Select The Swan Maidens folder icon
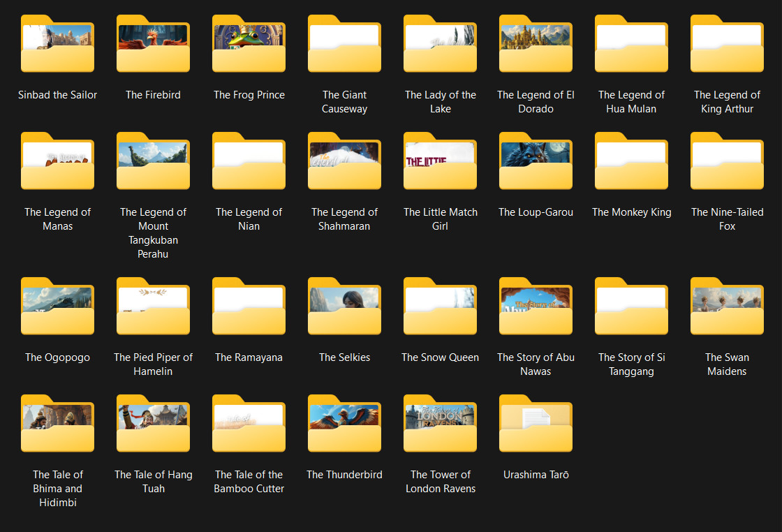This screenshot has width=782, height=532. click(x=727, y=306)
